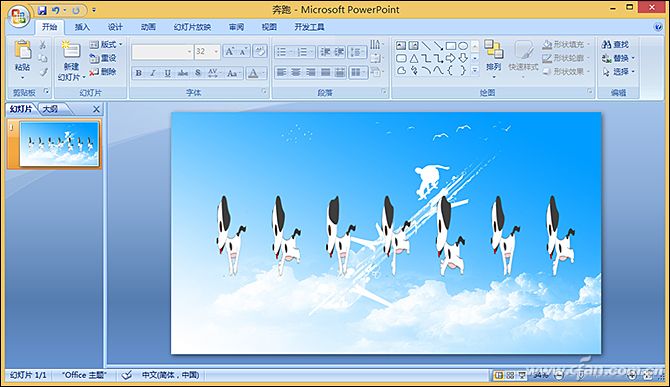Open the Home (开始) ribbon tab
Image resolution: width=670 pixels, height=387 pixels.
tap(50, 27)
